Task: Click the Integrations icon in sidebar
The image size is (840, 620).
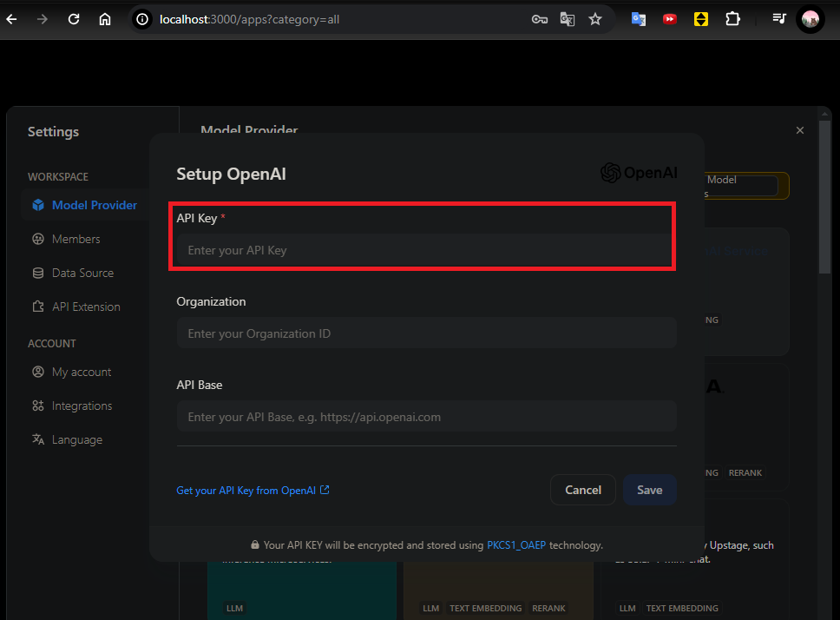Action: pyautogui.click(x=38, y=406)
